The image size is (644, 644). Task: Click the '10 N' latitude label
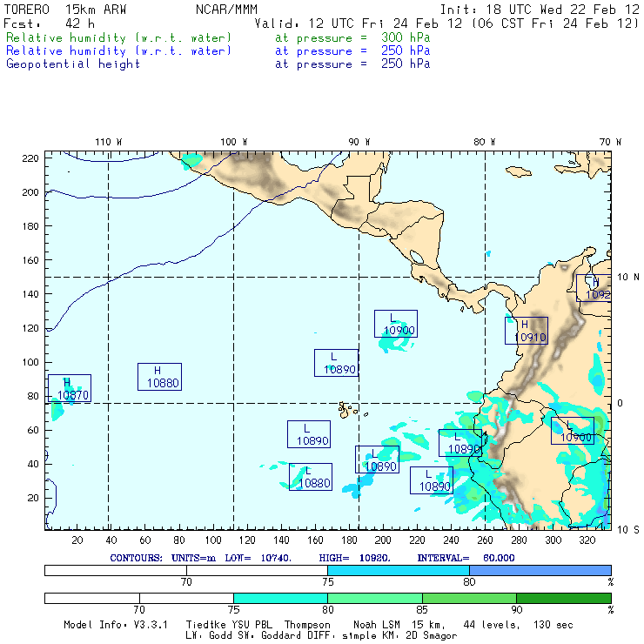[x=628, y=278]
